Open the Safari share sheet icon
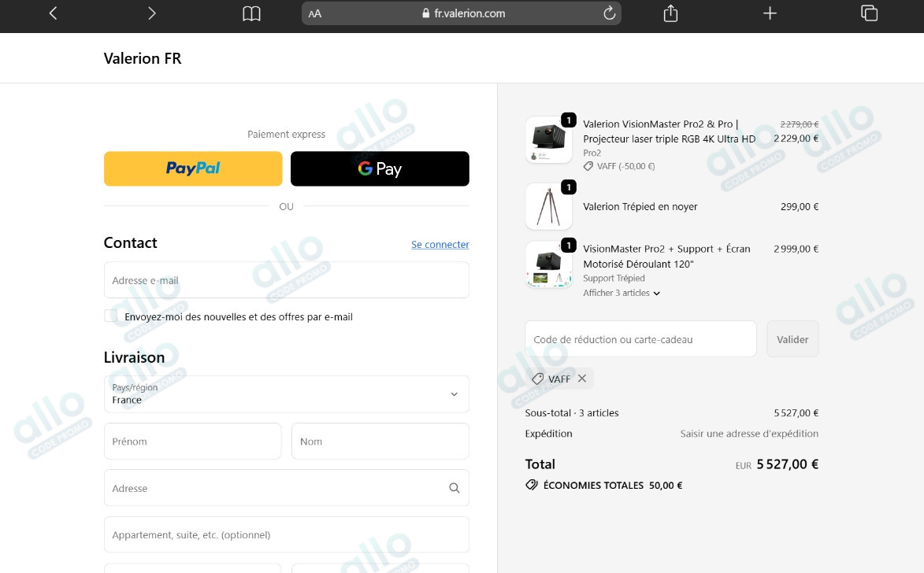 click(670, 13)
